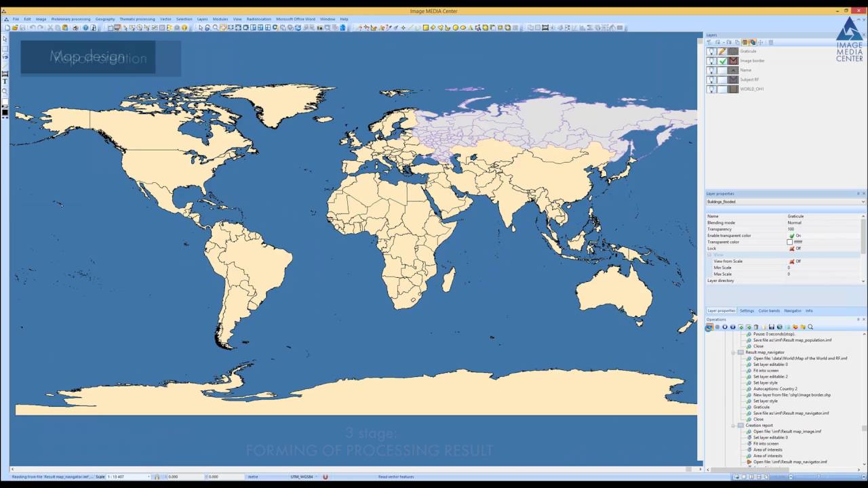The width and height of the screenshot is (868, 488).
Task: Select the Text tool in left toolbar
Action: [5, 81]
